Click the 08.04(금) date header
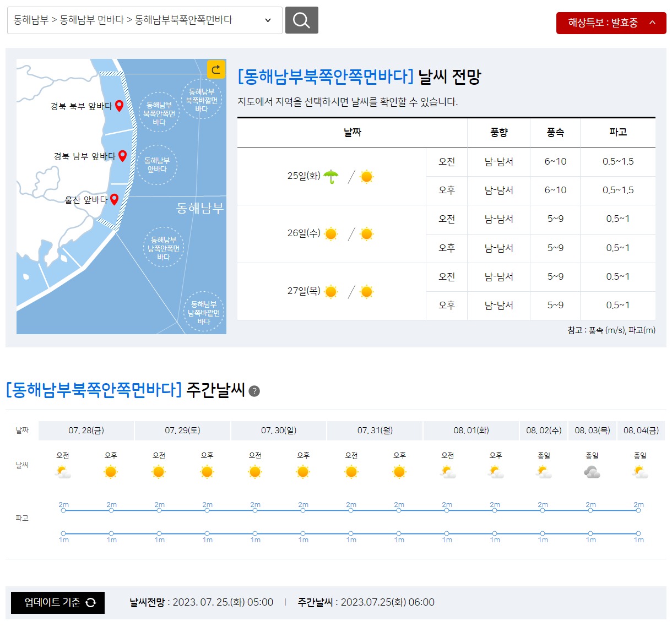The image size is (672, 632). tap(641, 431)
